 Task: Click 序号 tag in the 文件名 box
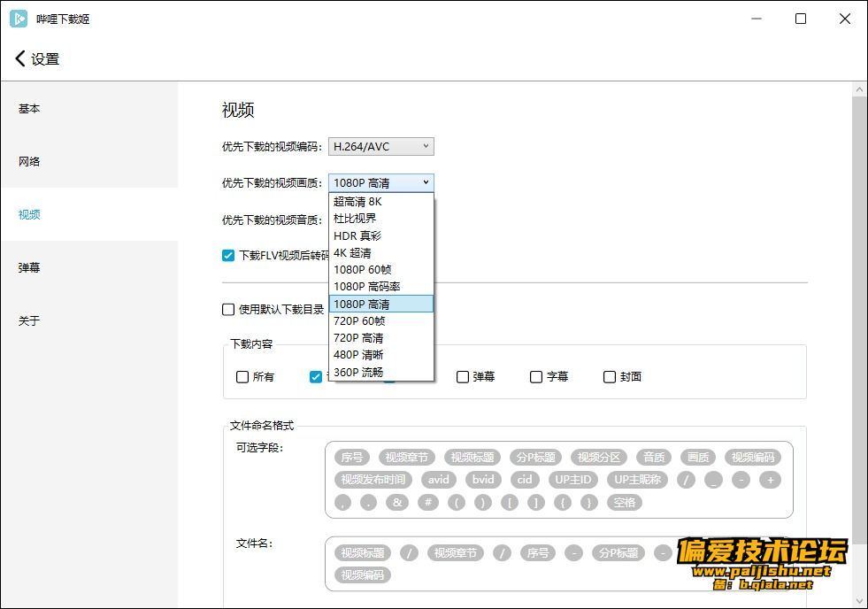[538, 553]
